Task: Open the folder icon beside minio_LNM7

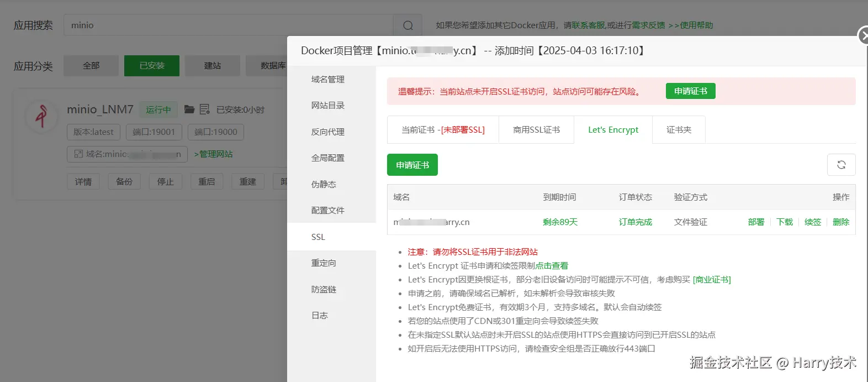Action: (x=189, y=109)
